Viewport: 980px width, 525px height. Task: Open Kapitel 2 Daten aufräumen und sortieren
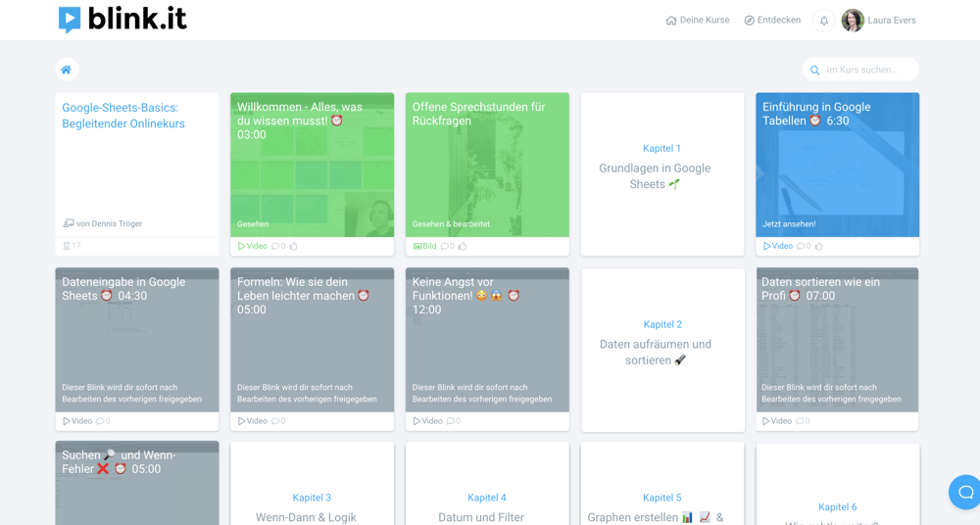pos(662,350)
